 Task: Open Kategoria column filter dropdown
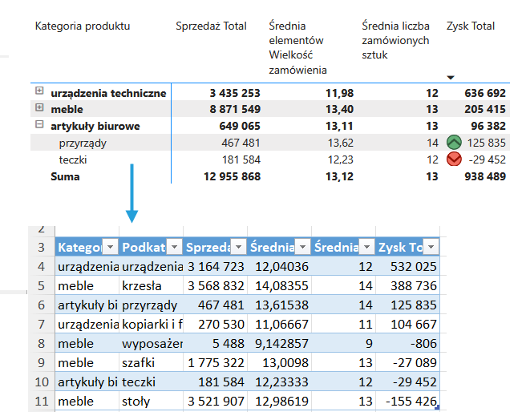[x=110, y=247]
